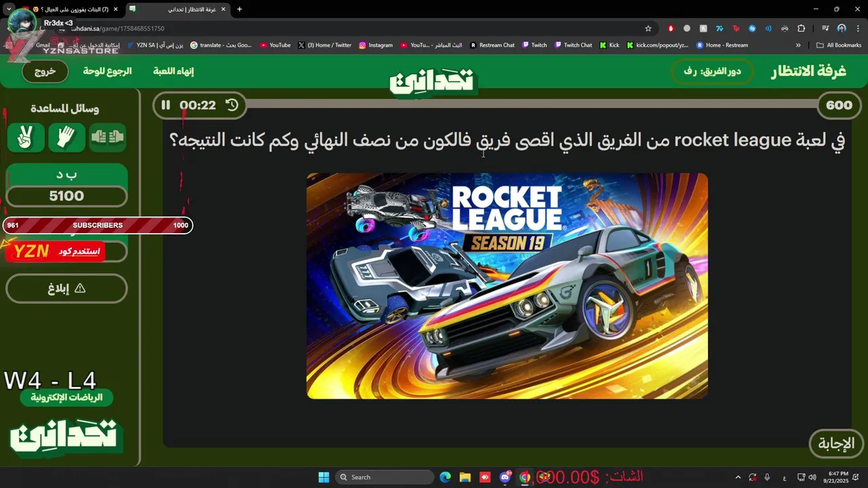Viewport: 868px width, 488px height.
Task: Open the Extensions puzzle icon
Action: click(x=802, y=28)
